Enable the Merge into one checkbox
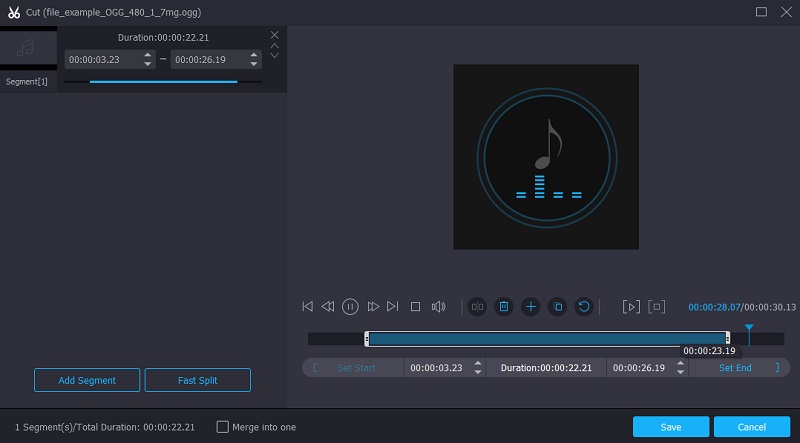The width and height of the screenshot is (800, 443). (x=223, y=427)
